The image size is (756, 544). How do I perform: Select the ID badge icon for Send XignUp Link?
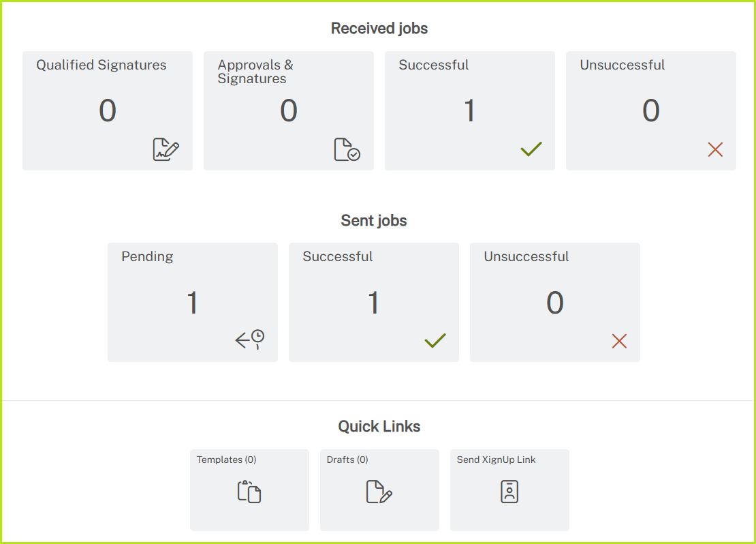pyautogui.click(x=509, y=492)
